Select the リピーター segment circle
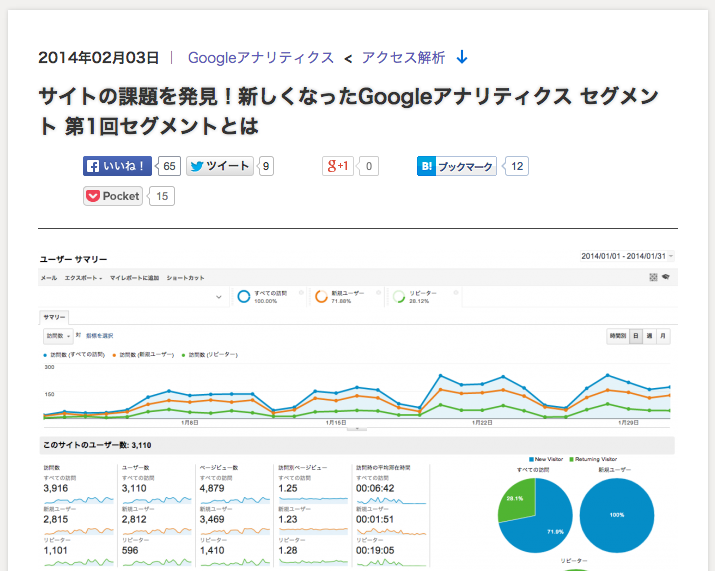This screenshot has height=571, width=715. (x=399, y=296)
